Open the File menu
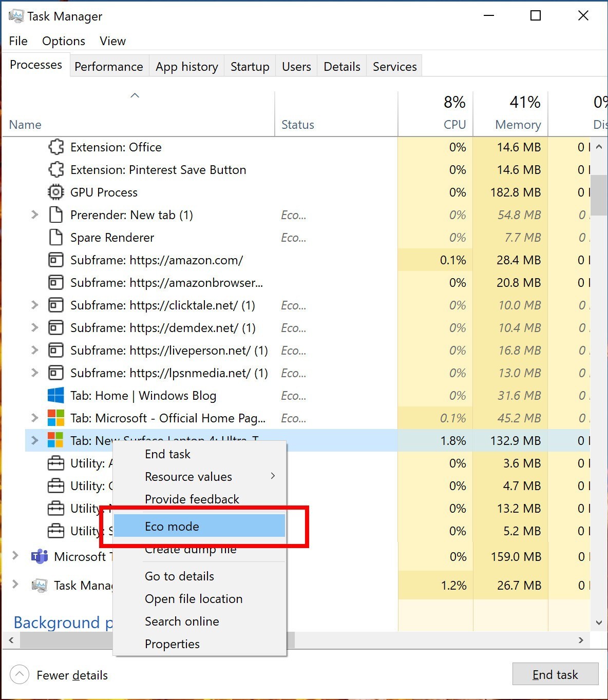This screenshot has height=700, width=608. tap(18, 41)
